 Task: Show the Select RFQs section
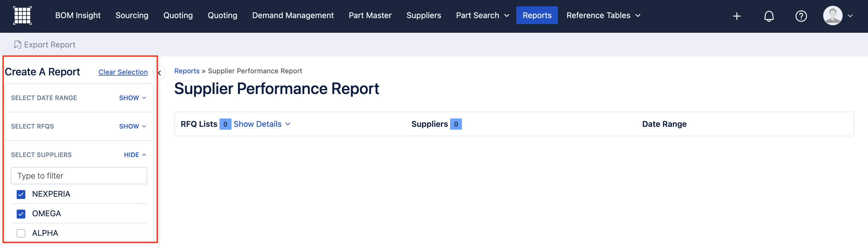point(132,126)
